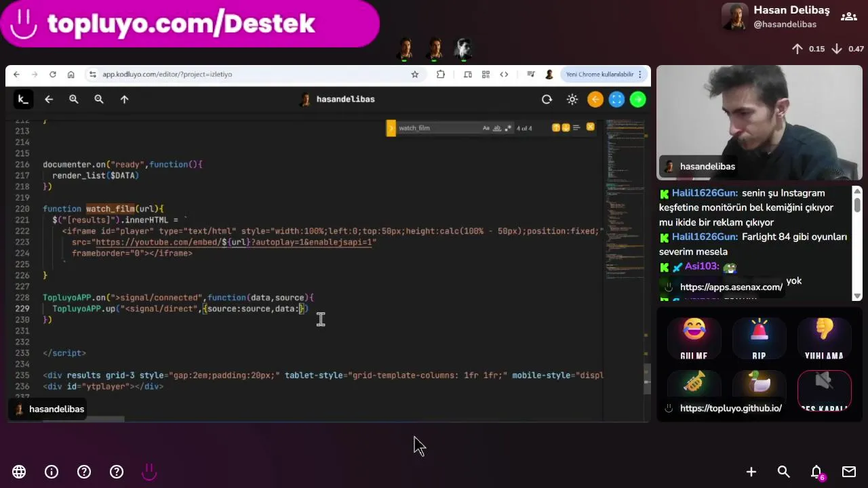Open the code brackets extension icon
Image resolution: width=868 pixels, height=488 pixels.
504,75
